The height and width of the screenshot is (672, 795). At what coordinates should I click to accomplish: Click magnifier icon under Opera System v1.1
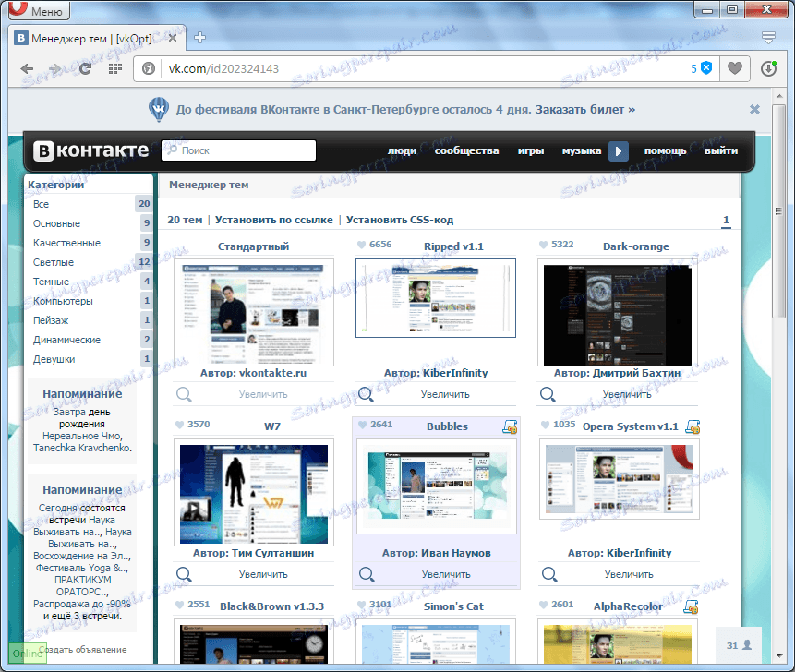[x=549, y=574]
